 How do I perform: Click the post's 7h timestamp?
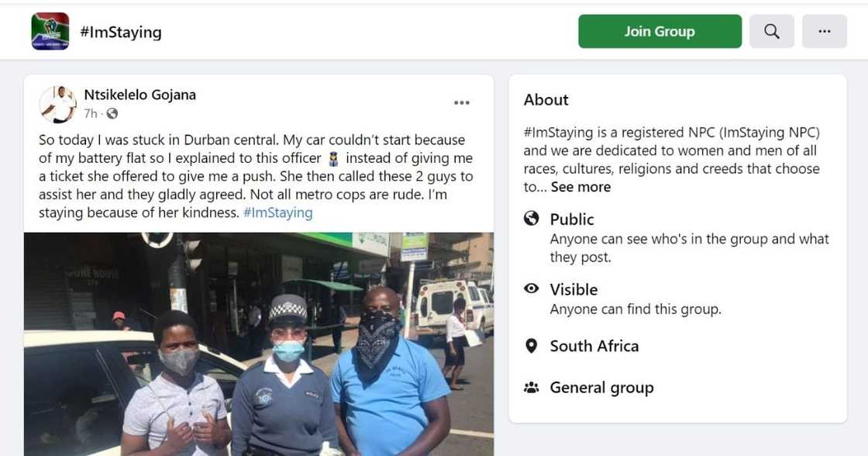pyautogui.click(x=91, y=114)
